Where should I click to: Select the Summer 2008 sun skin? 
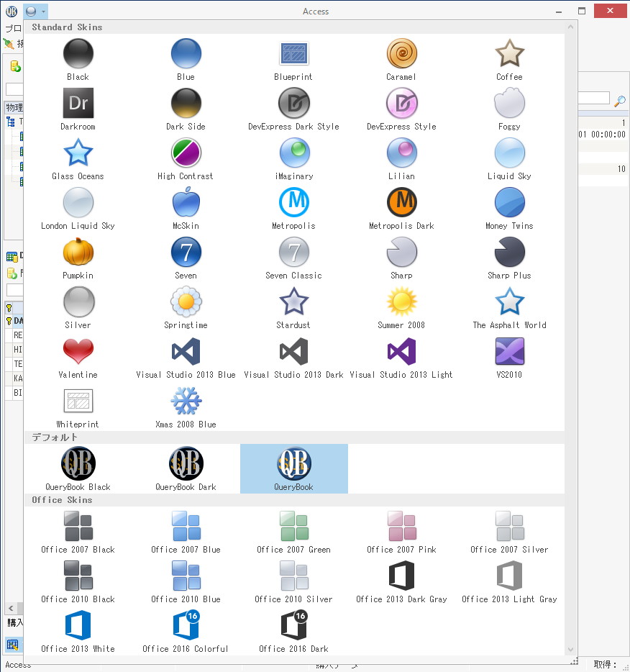[402, 308]
